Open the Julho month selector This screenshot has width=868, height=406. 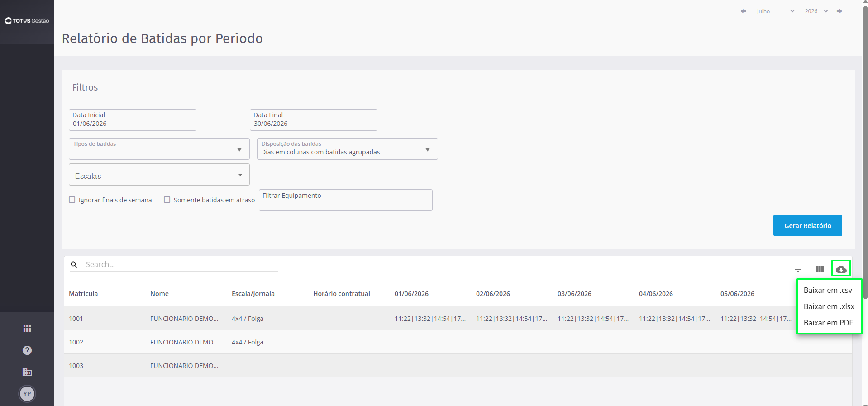(x=775, y=11)
